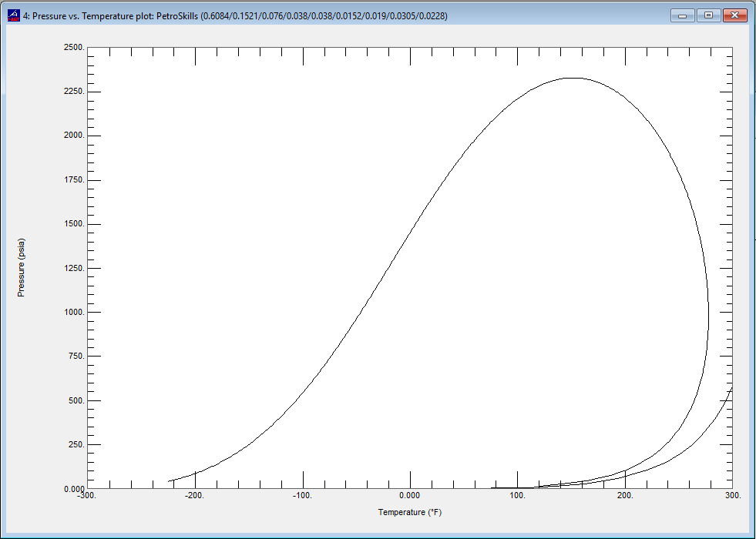Image resolution: width=756 pixels, height=539 pixels.
Task: Click the 0.000 temperature tick label
Action: (x=410, y=497)
